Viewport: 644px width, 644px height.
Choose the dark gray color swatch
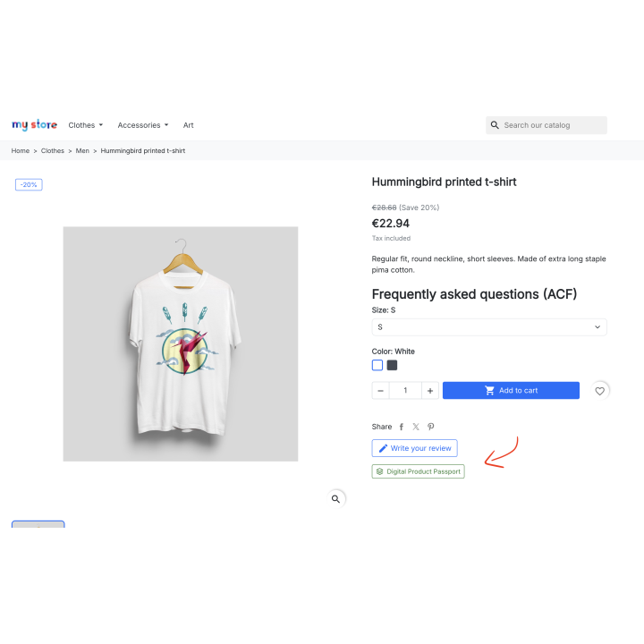pyautogui.click(x=393, y=365)
